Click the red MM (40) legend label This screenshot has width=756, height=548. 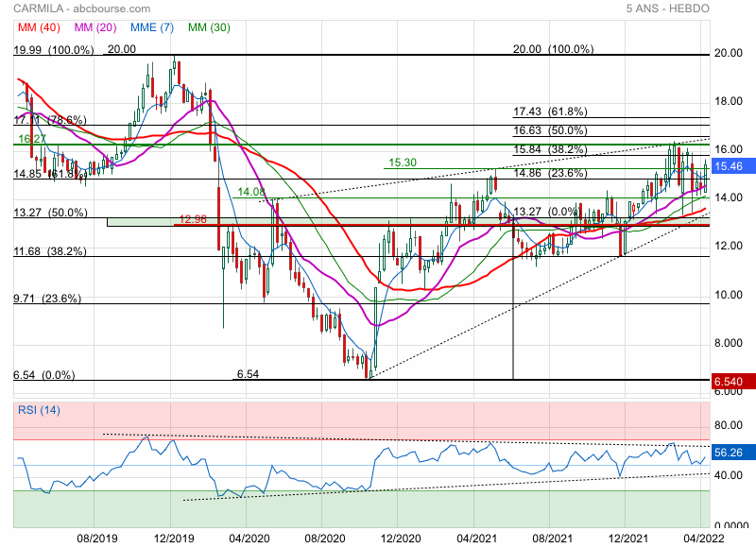pos(39,27)
